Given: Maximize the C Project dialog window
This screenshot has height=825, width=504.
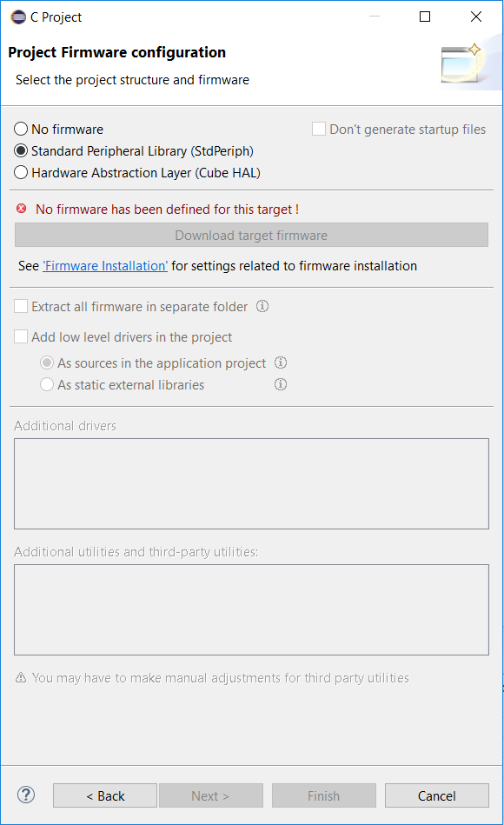Looking at the screenshot, I should (x=425, y=17).
